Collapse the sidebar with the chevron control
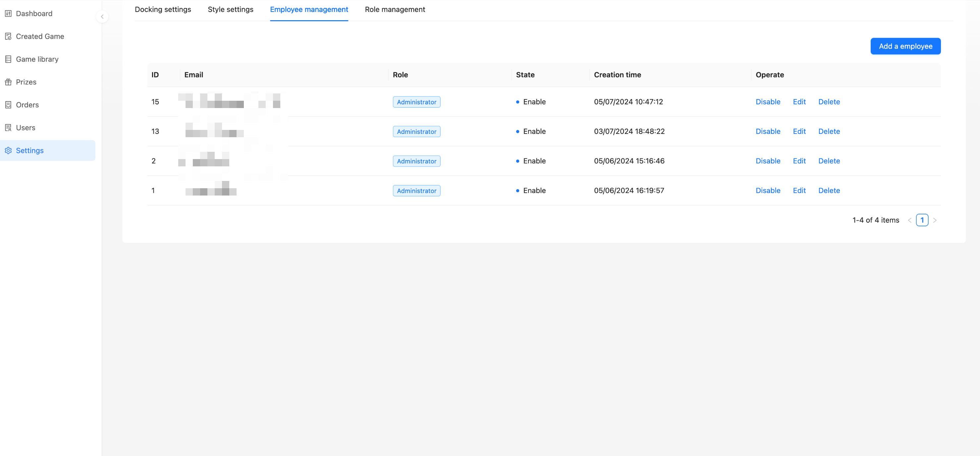This screenshot has height=456, width=980. click(102, 16)
